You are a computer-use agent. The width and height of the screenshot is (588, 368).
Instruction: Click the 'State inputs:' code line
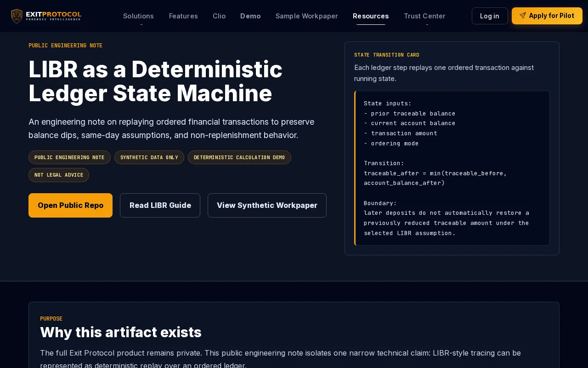pos(388,103)
